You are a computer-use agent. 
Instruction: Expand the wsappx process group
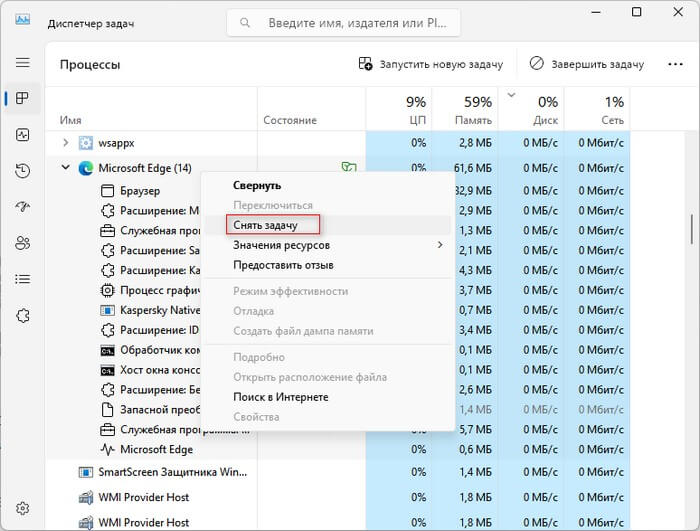(x=66, y=142)
